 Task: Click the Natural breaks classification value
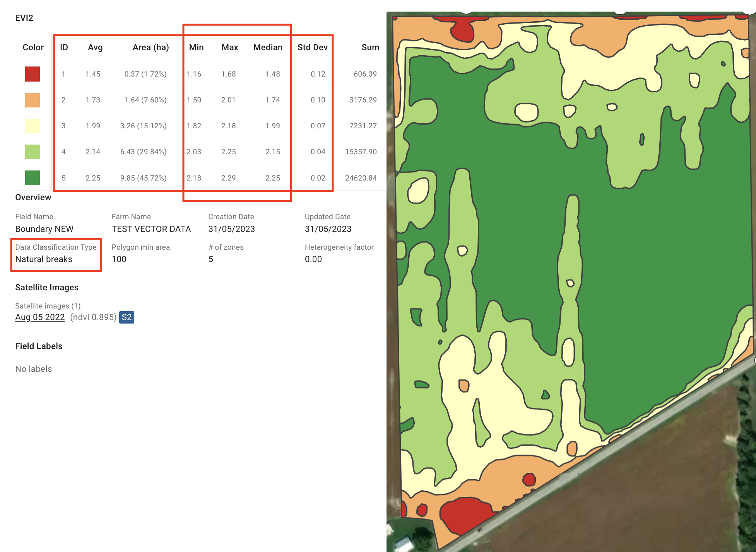click(44, 259)
